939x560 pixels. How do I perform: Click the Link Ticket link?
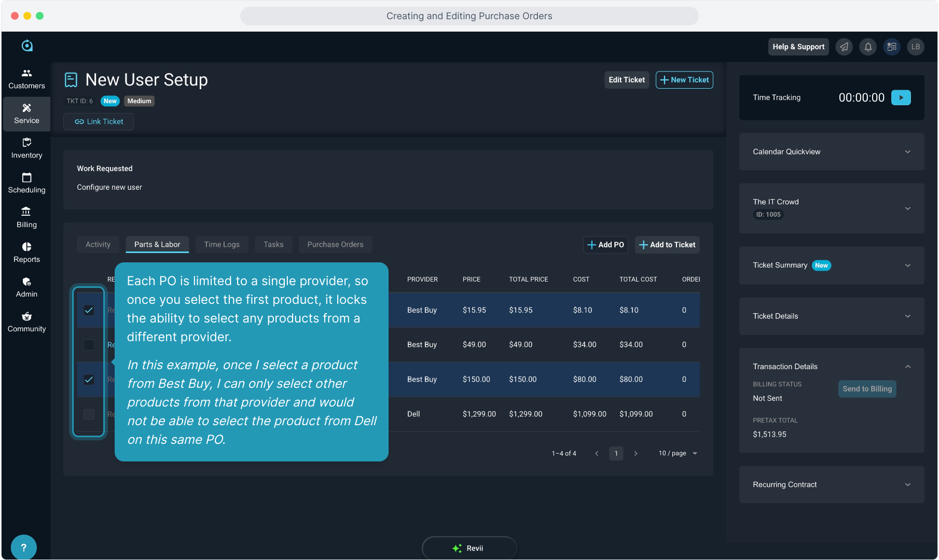[x=99, y=121]
